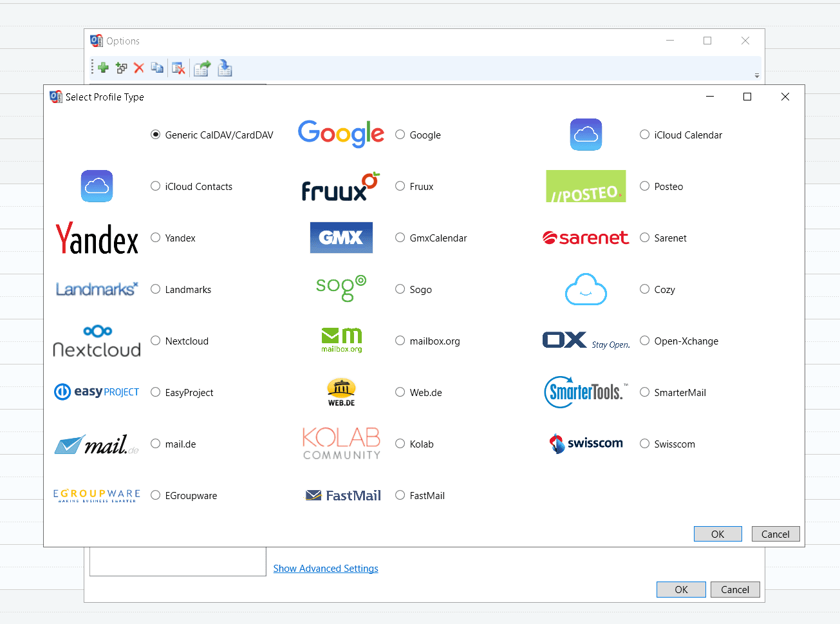
Task: Click the red sarenet logo
Action: [x=586, y=238]
